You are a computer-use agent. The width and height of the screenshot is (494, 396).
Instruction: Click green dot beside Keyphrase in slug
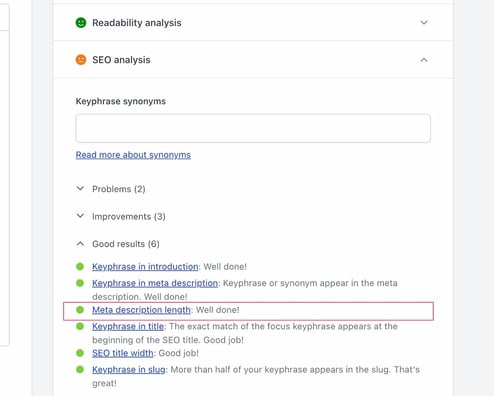80,369
